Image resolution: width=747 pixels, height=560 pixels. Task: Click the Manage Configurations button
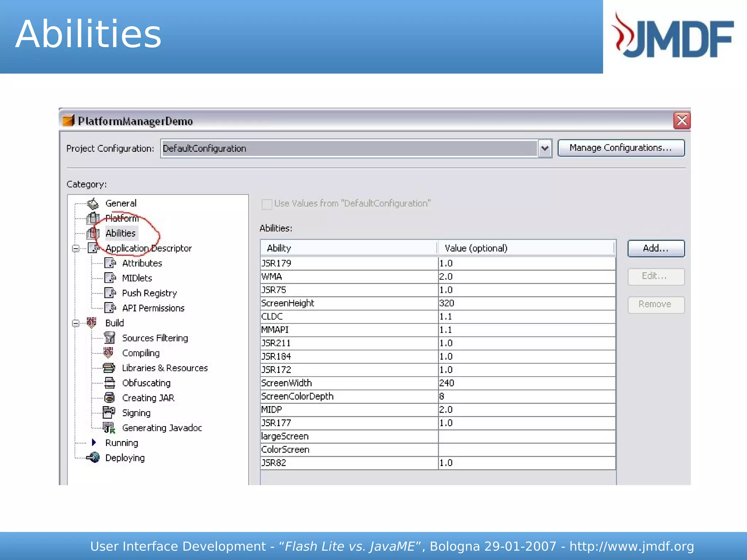pos(621,148)
